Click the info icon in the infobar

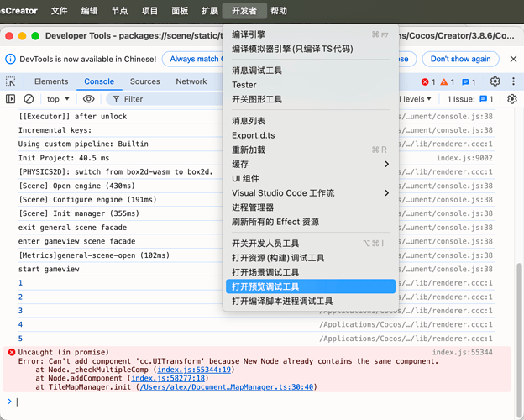pos(10,59)
